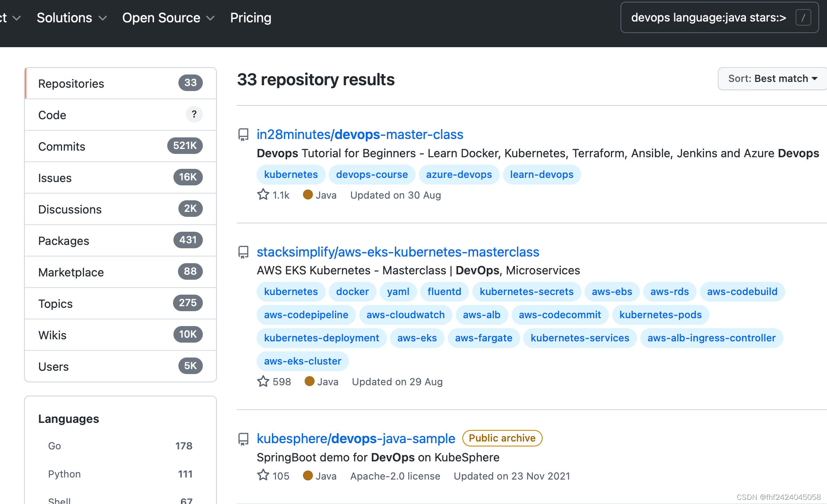Click the azure-devops topic tag
This screenshot has width=827, height=504.
click(459, 175)
